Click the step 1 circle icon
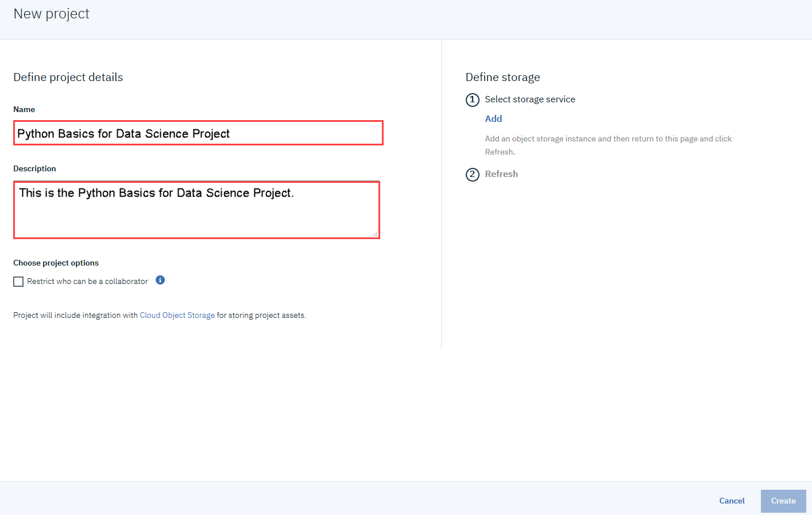This screenshot has width=812, height=515. tap(472, 100)
